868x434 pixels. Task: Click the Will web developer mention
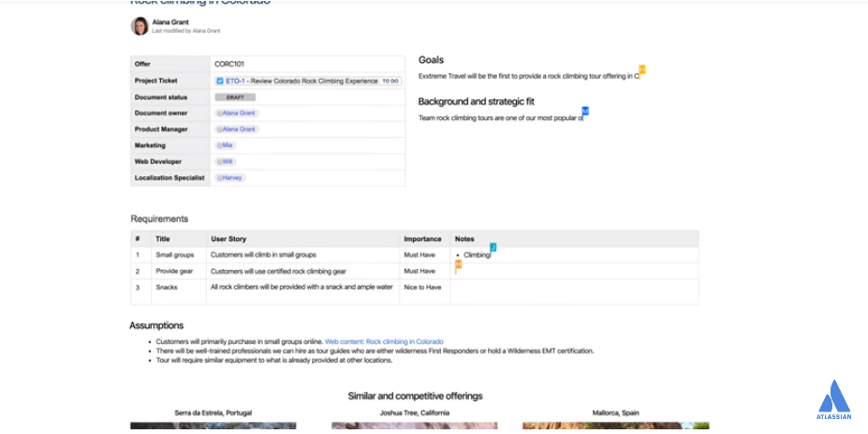point(226,162)
